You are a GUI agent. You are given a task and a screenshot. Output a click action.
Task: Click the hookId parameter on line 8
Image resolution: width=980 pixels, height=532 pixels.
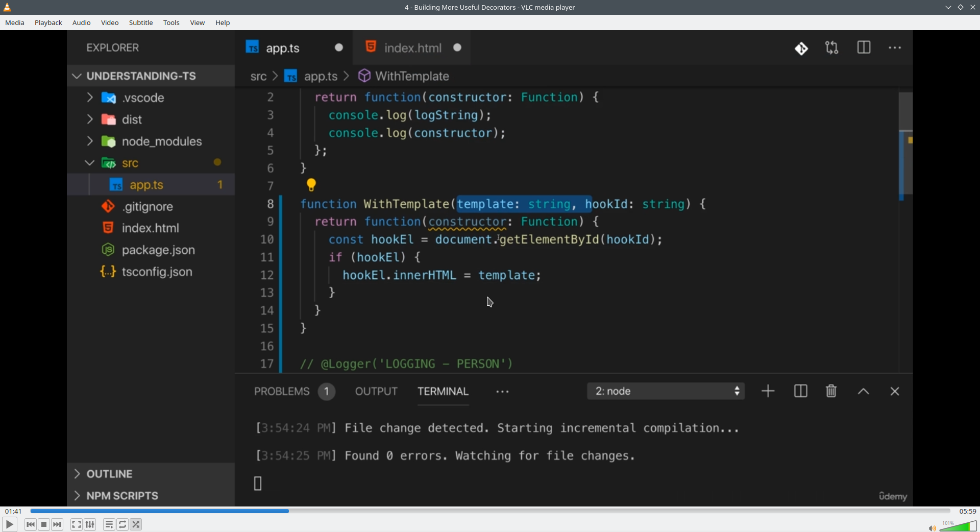click(x=606, y=204)
